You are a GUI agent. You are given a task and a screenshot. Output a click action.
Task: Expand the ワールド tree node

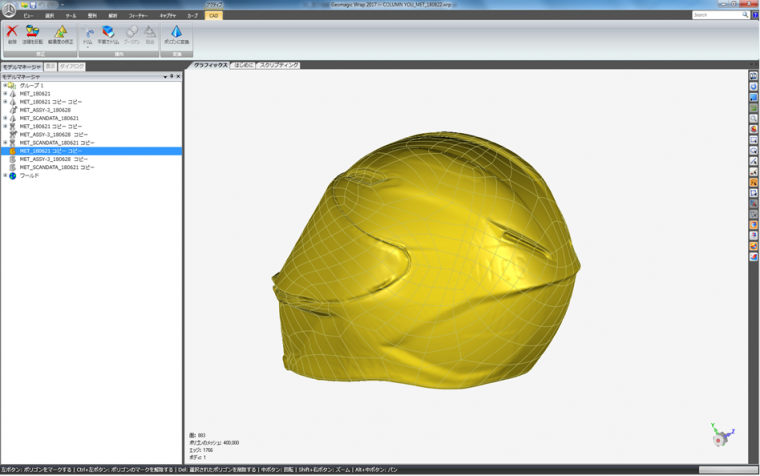coord(5,176)
